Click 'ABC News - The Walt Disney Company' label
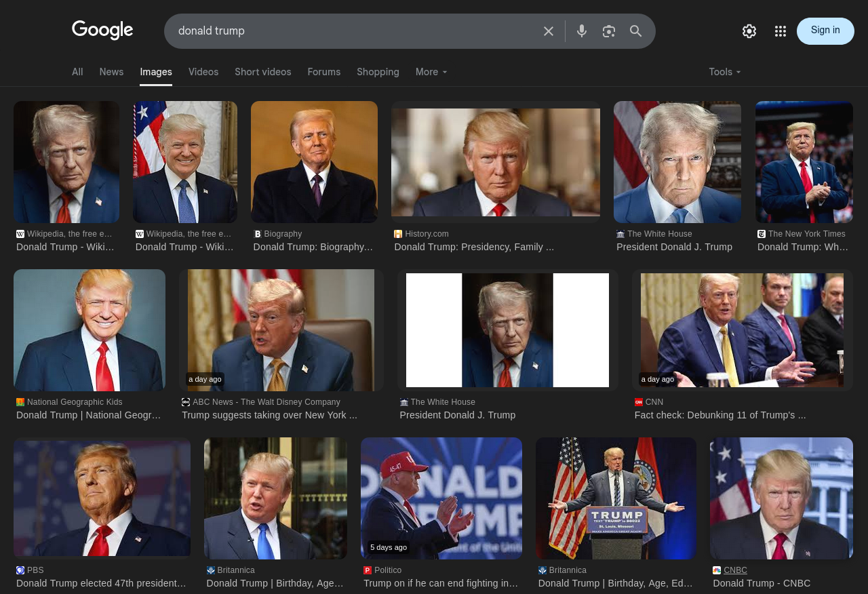The height and width of the screenshot is (594, 868). pos(267,402)
